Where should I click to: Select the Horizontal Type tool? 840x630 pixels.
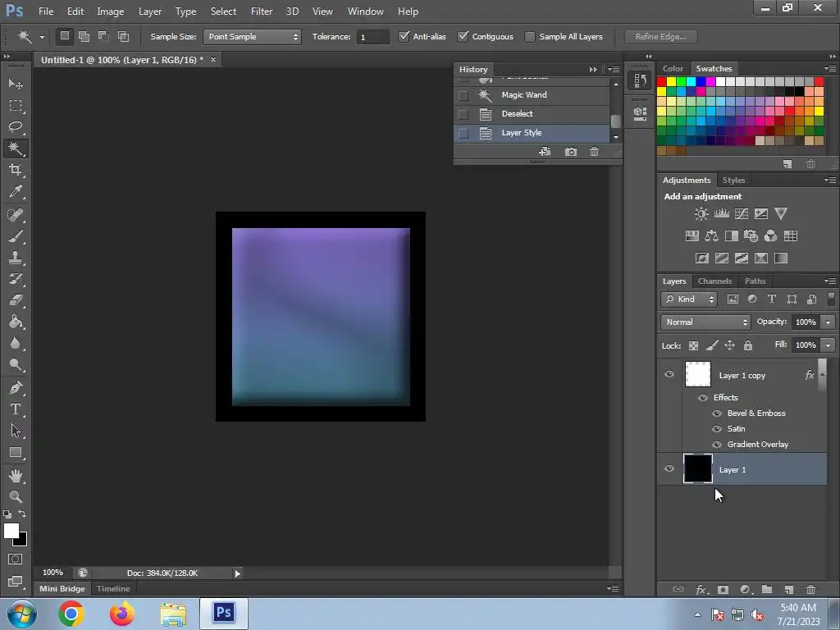(x=16, y=409)
